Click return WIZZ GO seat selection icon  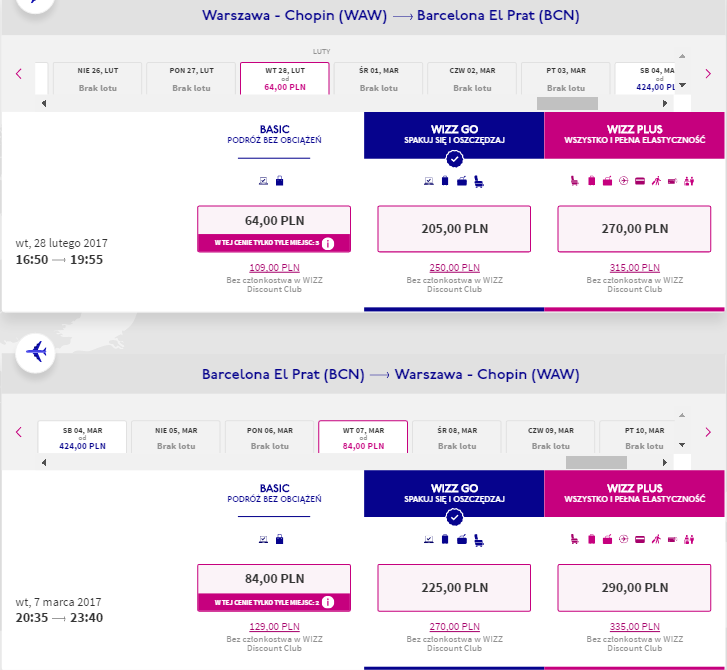(x=479, y=540)
